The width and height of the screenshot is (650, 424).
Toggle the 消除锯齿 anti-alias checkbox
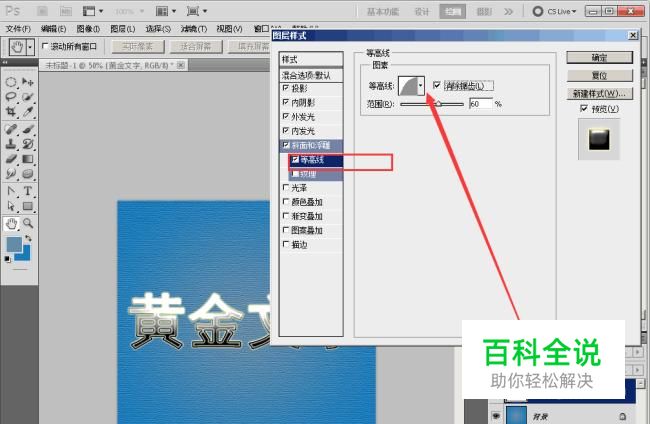pos(437,85)
